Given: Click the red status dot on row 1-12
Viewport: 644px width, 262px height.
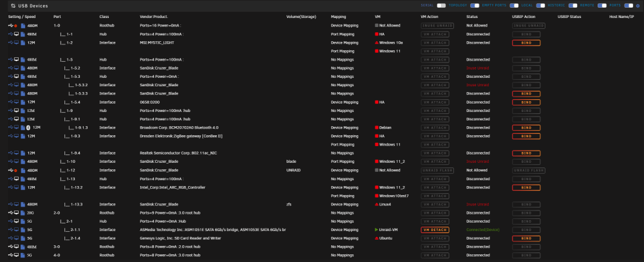Looking at the screenshot, I should 15,171.
